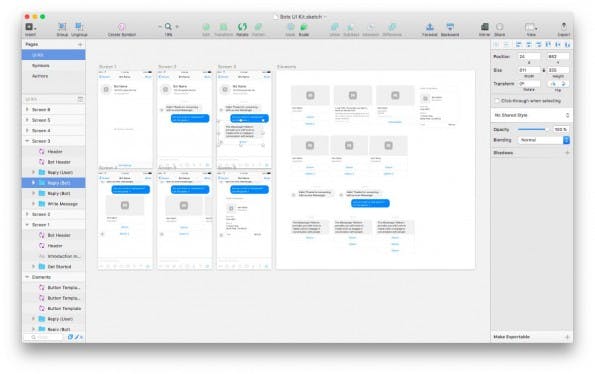
Task: Click the size lock aspect ratio icon
Action: tap(543, 70)
